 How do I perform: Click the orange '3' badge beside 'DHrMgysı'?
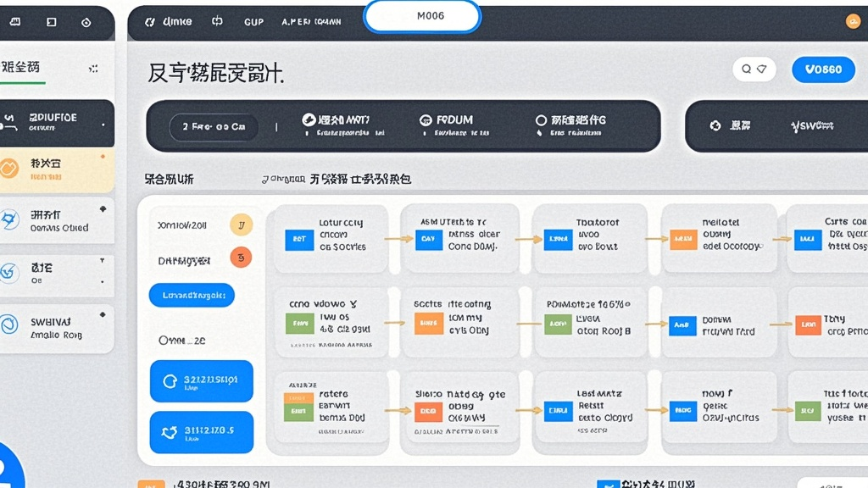click(x=241, y=258)
